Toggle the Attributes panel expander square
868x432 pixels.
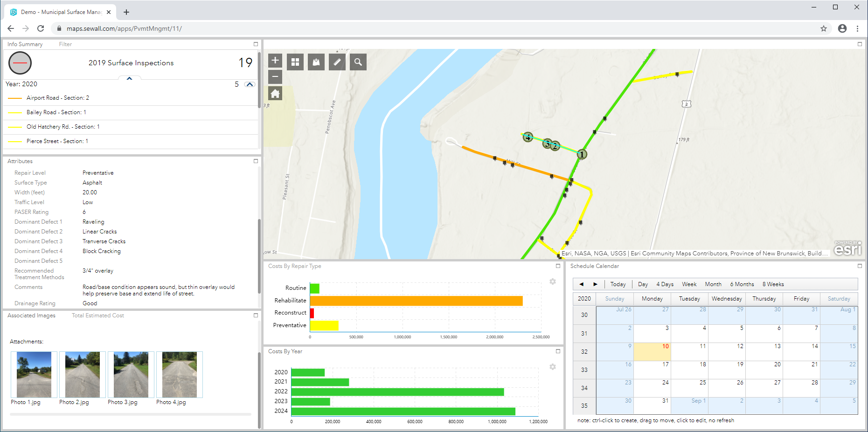click(256, 161)
